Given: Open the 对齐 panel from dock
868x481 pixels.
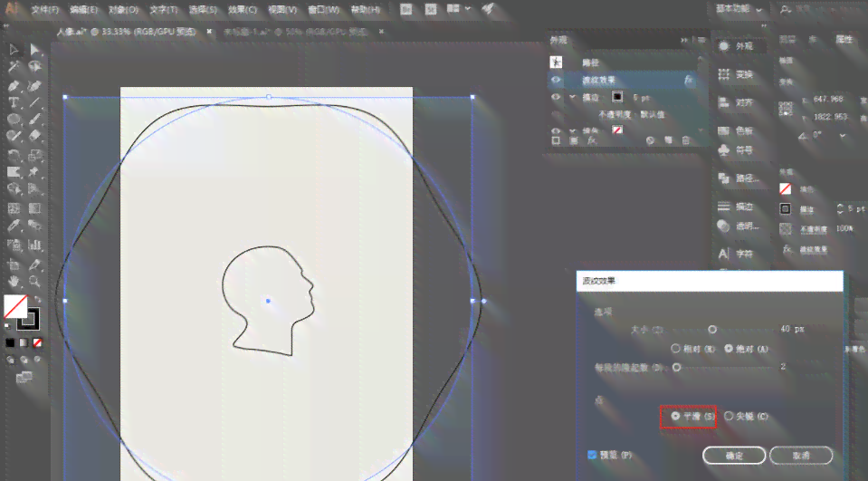Looking at the screenshot, I should (x=736, y=102).
